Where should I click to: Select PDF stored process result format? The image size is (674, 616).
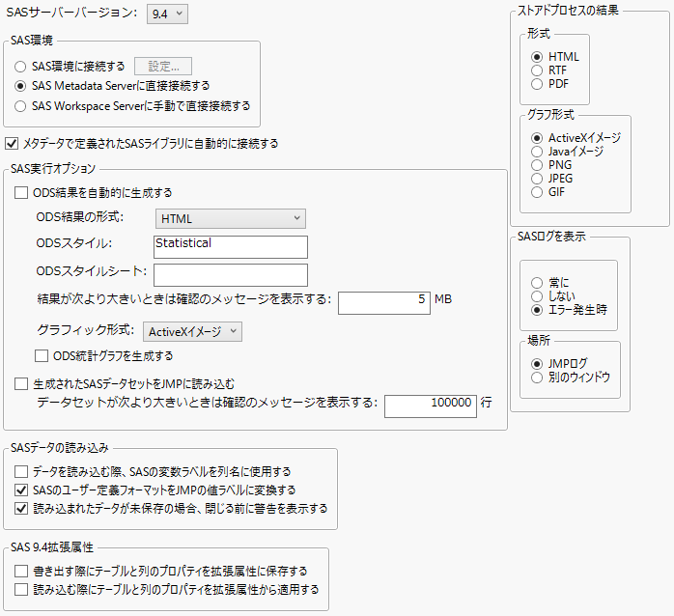tap(537, 84)
